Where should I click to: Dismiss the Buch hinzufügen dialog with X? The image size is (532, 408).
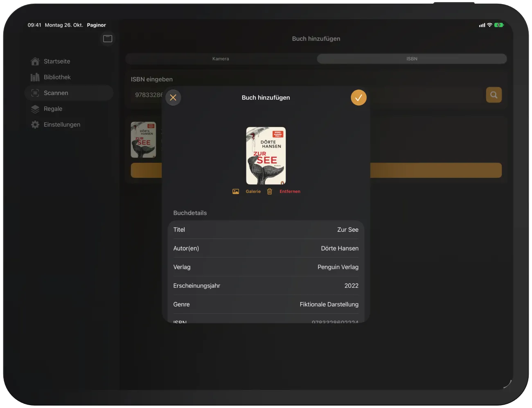173,98
